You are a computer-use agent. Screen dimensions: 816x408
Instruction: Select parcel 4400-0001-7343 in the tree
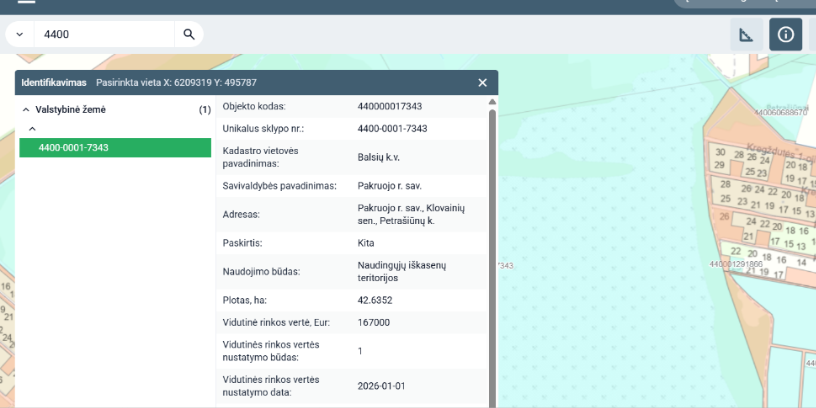[115, 148]
